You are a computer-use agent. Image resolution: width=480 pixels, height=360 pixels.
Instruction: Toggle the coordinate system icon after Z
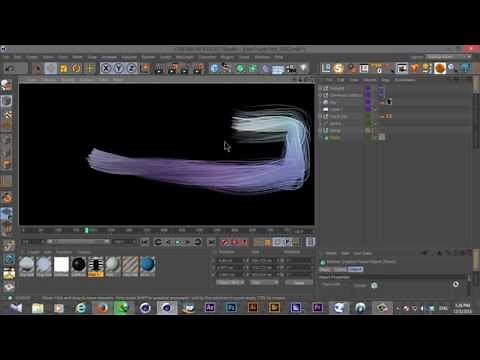pyautogui.click(x=144, y=69)
